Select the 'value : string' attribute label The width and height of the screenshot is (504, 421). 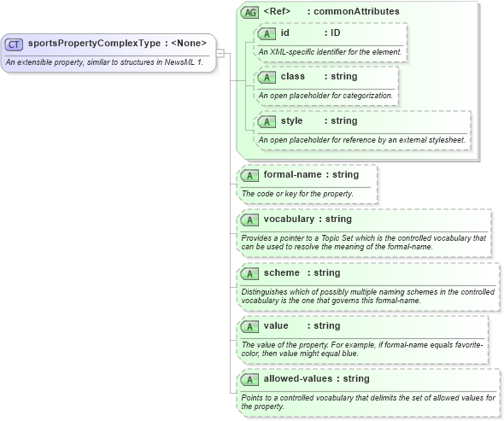(x=302, y=326)
